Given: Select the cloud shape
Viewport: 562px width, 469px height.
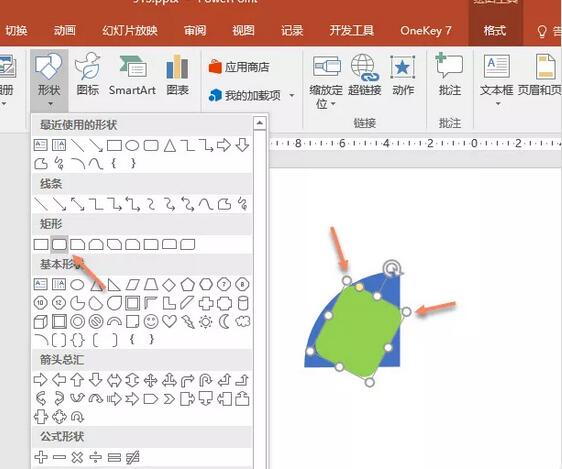Looking at the screenshot, I should (243, 321).
